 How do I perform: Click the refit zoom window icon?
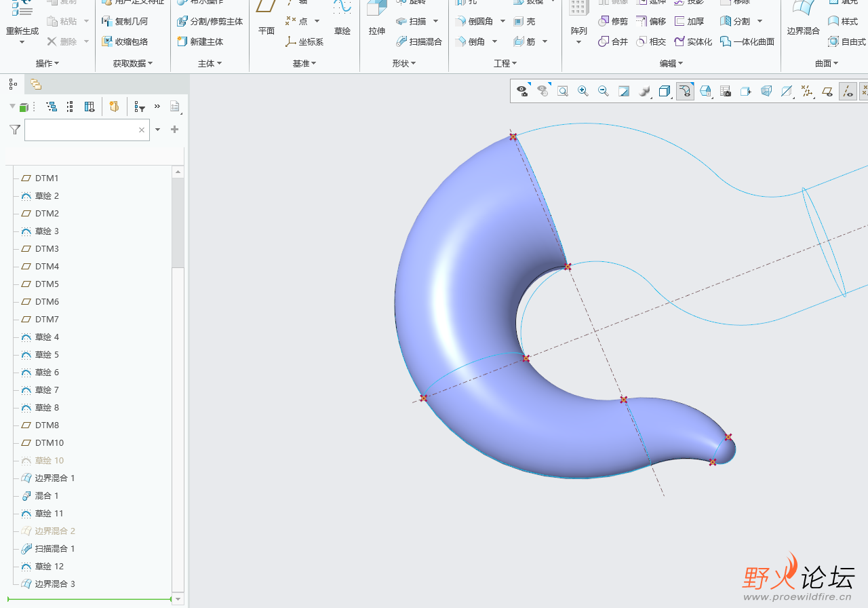pyautogui.click(x=562, y=91)
